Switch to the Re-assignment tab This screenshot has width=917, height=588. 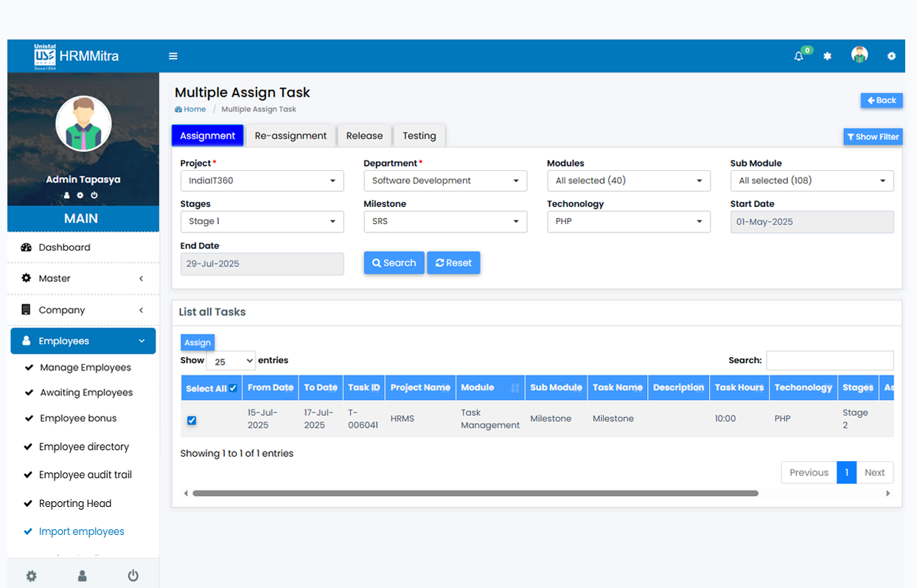290,136
